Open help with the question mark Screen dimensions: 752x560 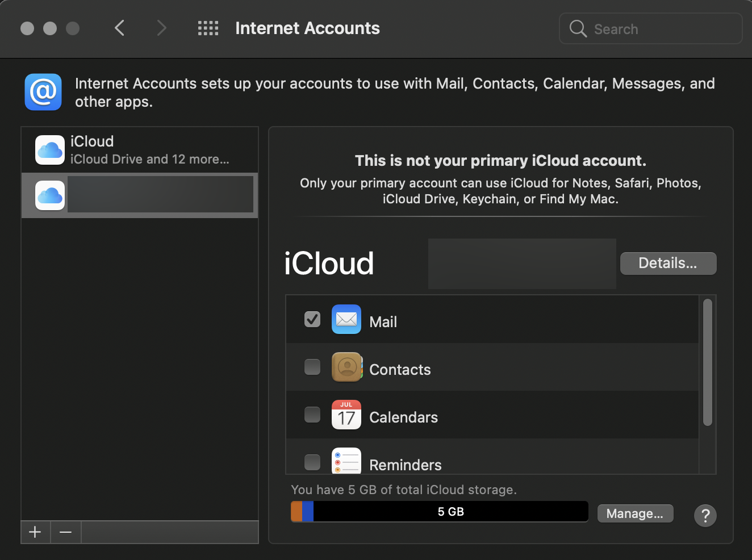point(705,516)
